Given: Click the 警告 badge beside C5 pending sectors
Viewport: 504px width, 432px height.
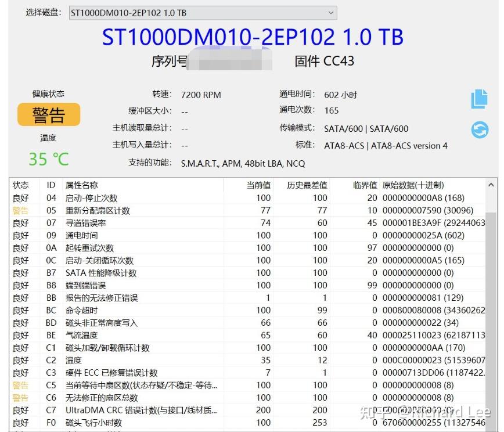Looking at the screenshot, I should pos(21,385).
